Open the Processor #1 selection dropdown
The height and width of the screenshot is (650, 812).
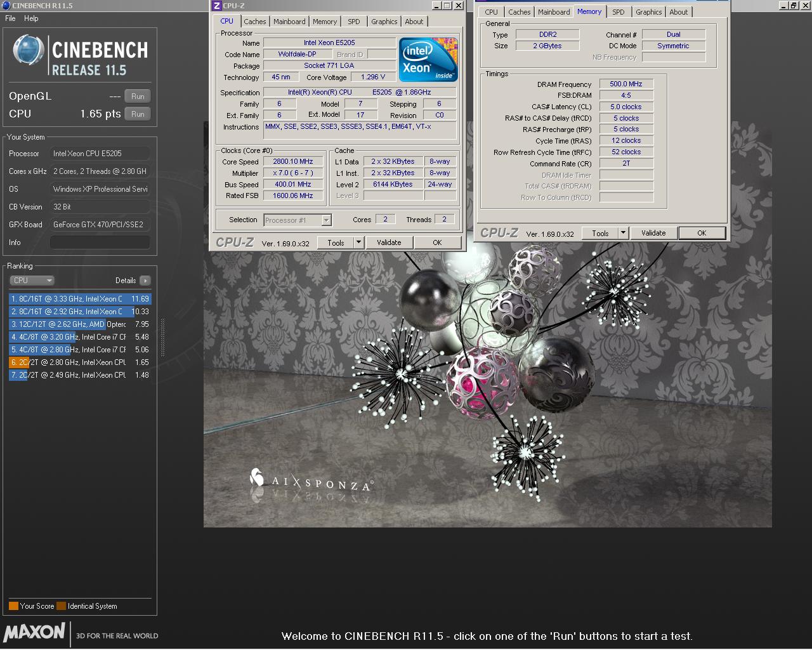click(298, 220)
